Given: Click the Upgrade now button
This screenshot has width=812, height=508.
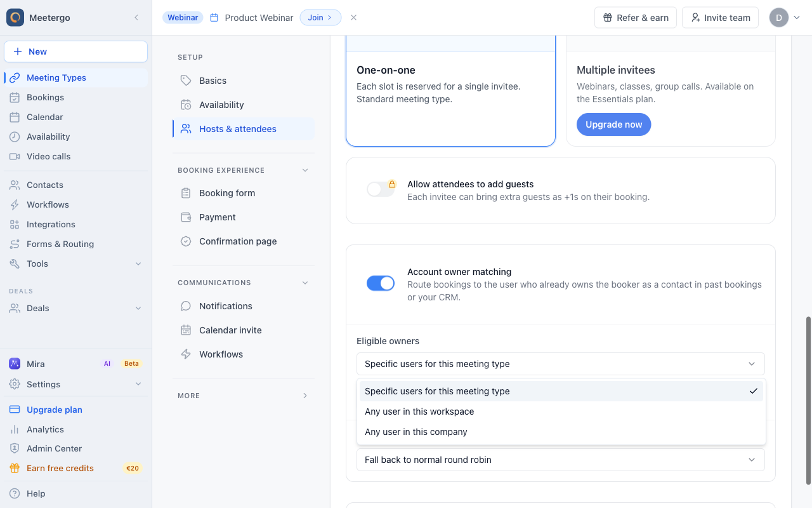Looking at the screenshot, I should (x=613, y=124).
